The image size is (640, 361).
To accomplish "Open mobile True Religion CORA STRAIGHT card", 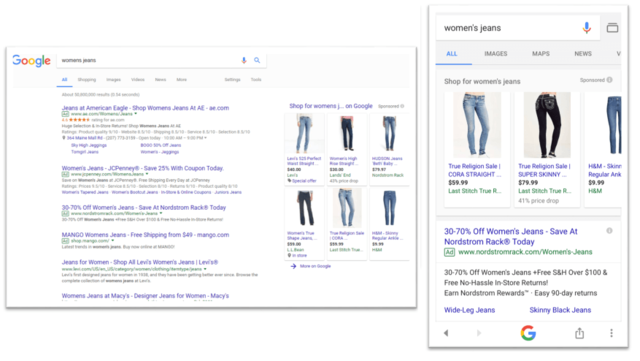I will pos(477,149).
